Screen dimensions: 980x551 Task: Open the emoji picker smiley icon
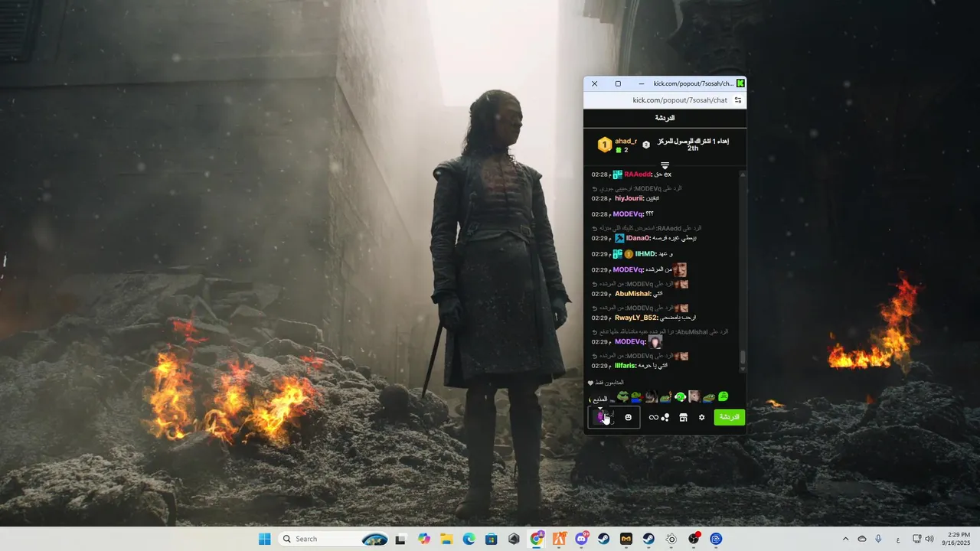629,417
